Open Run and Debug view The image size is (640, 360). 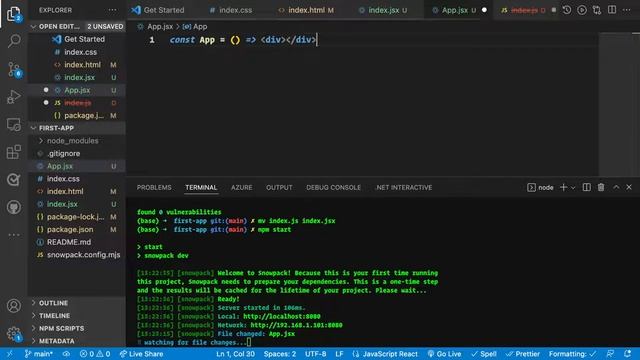pyautogui.click(x=14, y=97)
